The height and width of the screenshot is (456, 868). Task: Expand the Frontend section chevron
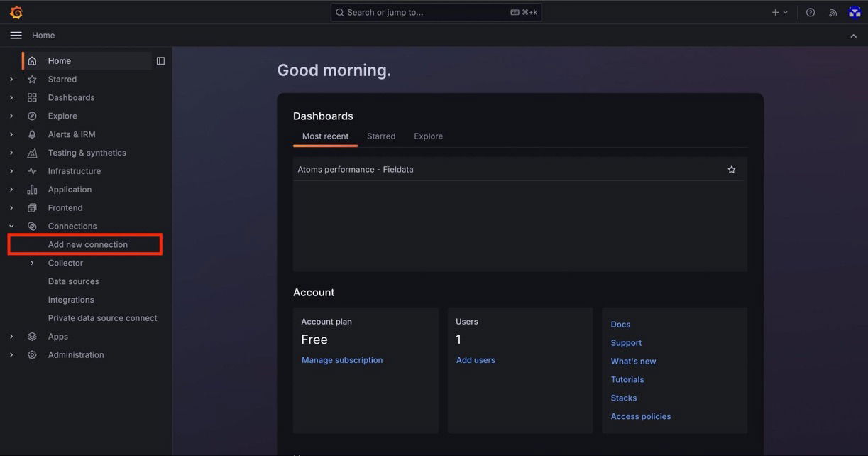pyautogui.click(x=11, y=208)
